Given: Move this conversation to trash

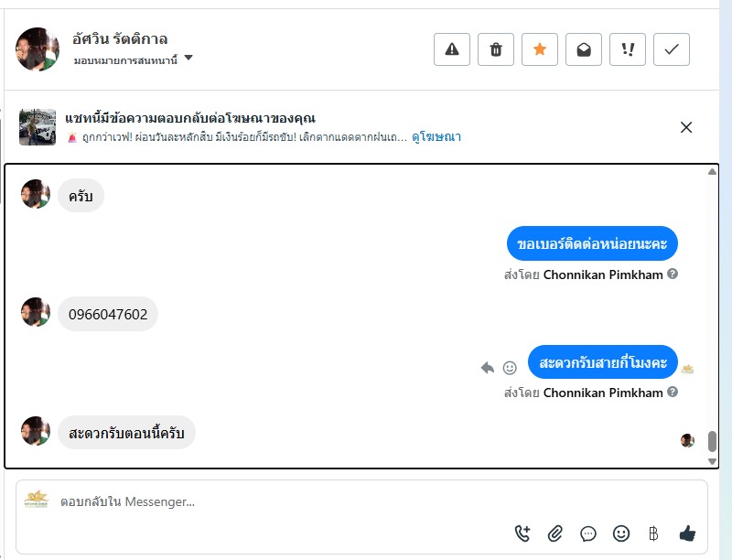Looking at the screenshot, I should coord(496,49).
